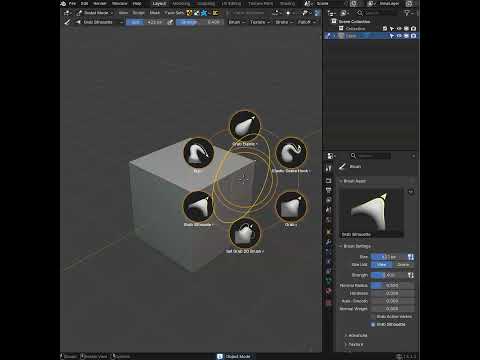Adjust the Normal Radius slider
The image size is (480, 360).
click(393, 285)
